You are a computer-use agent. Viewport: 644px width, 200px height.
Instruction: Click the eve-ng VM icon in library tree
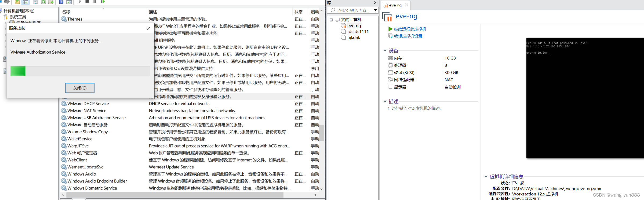point(343,25)
